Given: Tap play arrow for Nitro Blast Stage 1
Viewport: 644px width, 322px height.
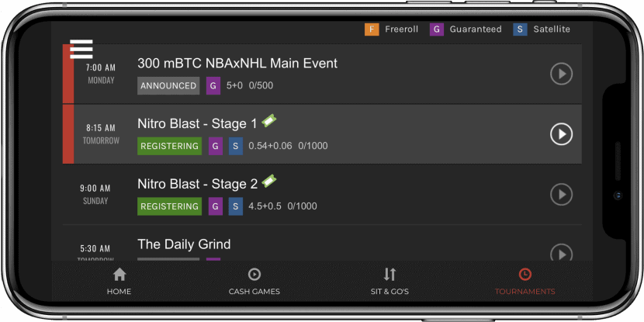Looking at the screenshot, I should point(561,134).
